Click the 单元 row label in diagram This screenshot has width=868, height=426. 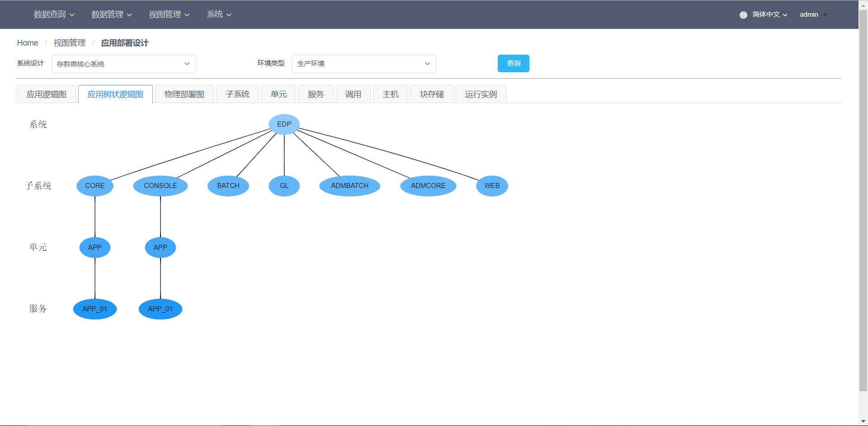click(x=38, y=247)
